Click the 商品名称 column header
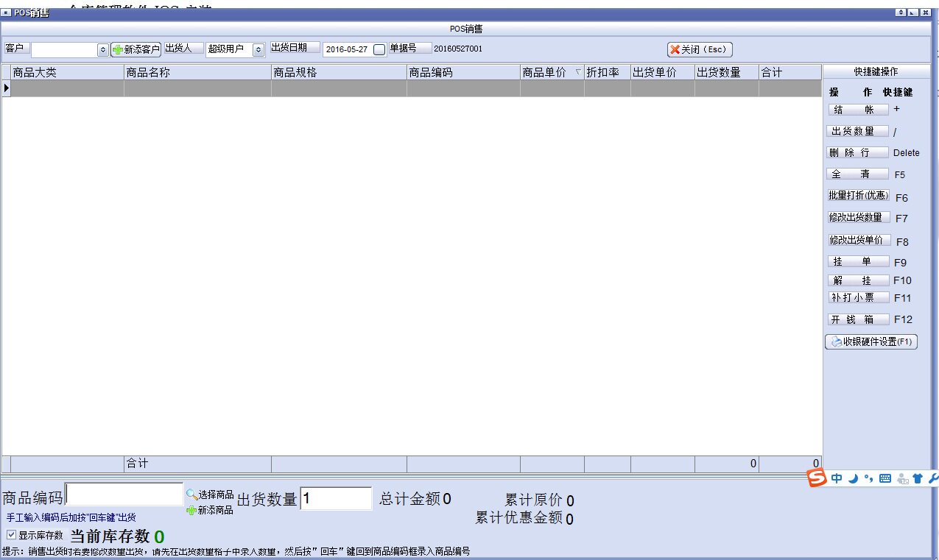Viewport: 939px width, 560px height. 197,72
